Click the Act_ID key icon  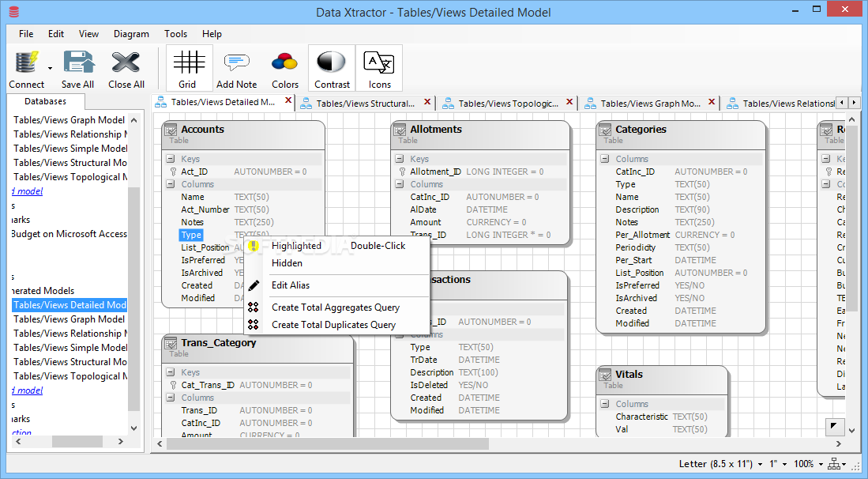pyautogui.click(x=173, y=172)
